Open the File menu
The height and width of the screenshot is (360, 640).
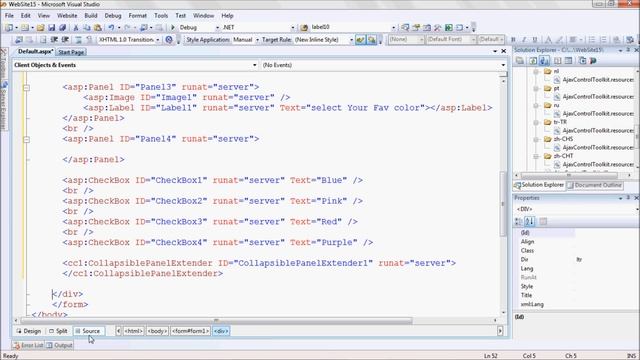pyautogui.click(x=9, y=16)
